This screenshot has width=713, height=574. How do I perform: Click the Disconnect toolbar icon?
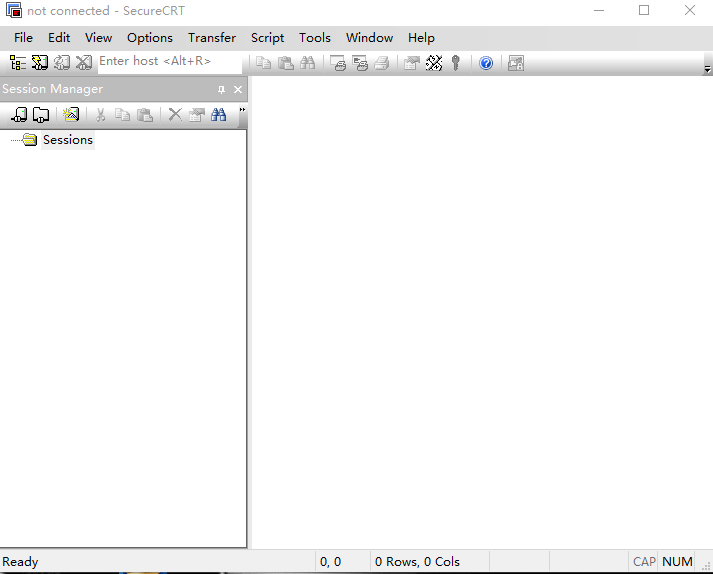pos(84,63)
